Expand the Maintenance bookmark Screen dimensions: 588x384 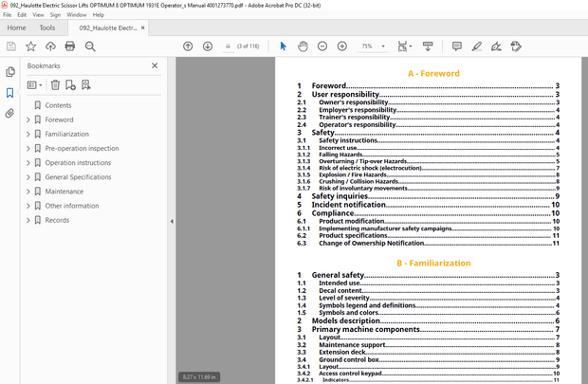tap(28, 192)
